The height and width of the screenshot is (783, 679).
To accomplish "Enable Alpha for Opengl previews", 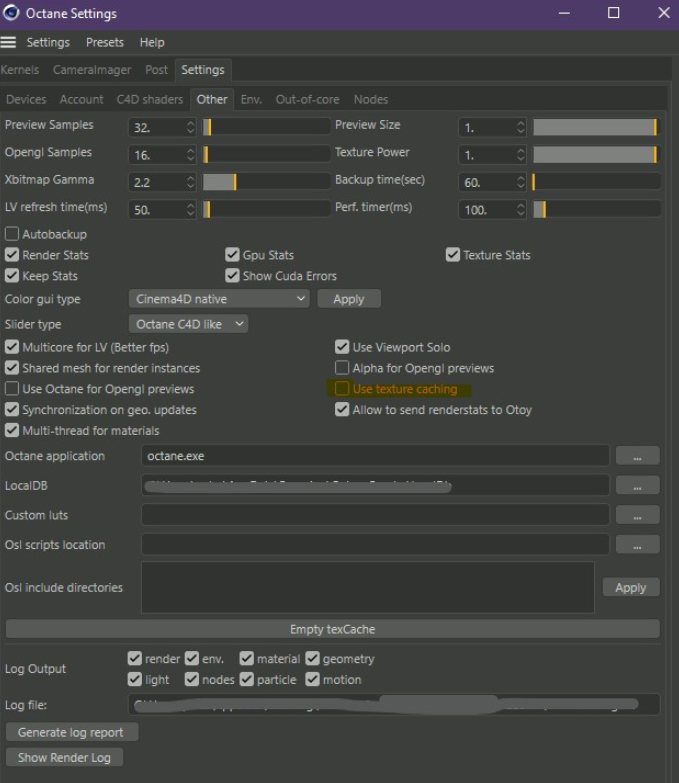I will tap(342, 368).
